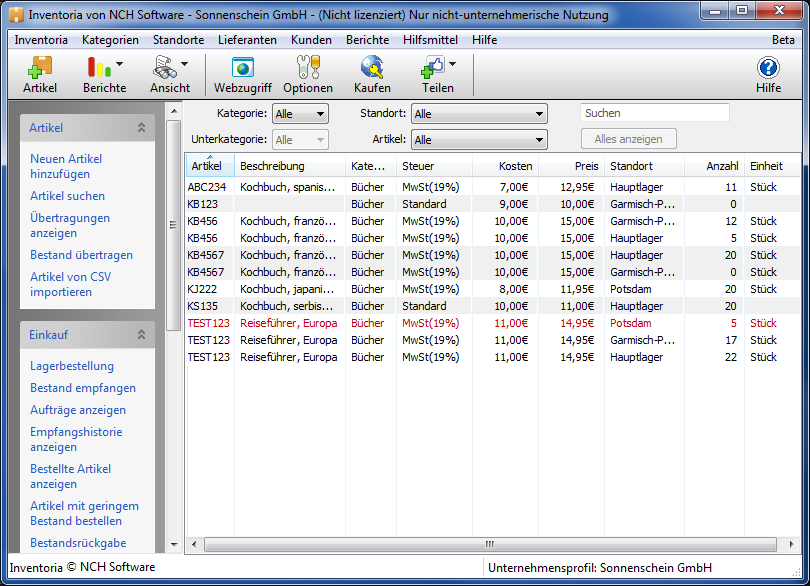This screenshot has height=586, width=810.
Task: Click Bestand übertragen link
Action: tap(81, 255)
